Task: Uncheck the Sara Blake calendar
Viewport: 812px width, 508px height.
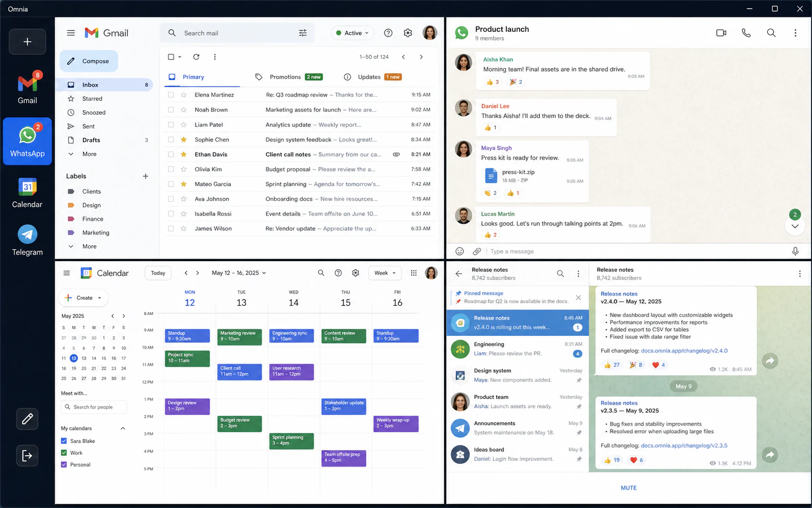Action: (64, 441)
